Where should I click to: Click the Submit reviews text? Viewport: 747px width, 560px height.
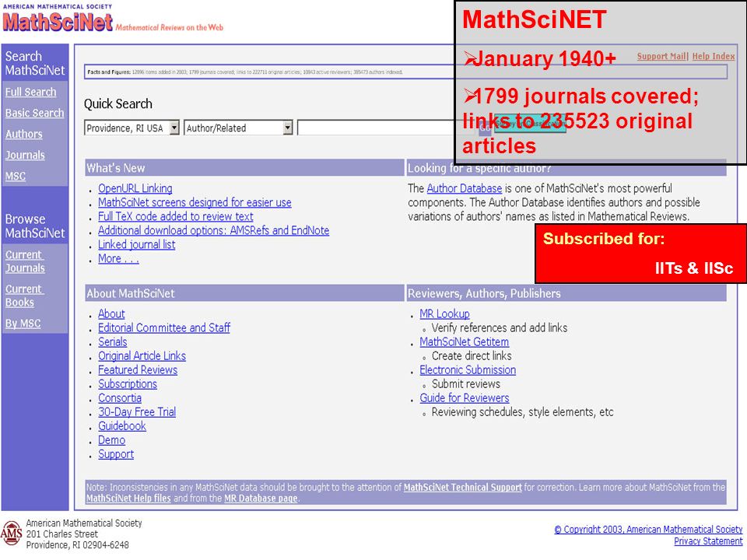coord(466,383)
